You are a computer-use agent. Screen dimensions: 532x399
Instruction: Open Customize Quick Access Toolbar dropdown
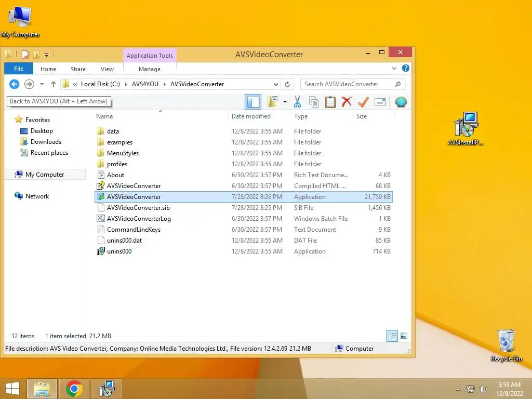(x=46, y=55)
